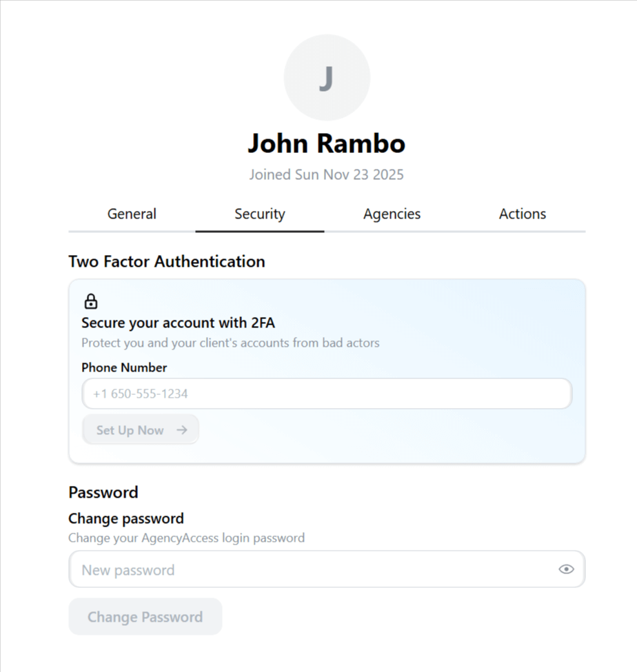Toggle the password visibility eye icon
Image resolution: width=637 pixels, height=672 pixels.
click(x=566, y=569)
